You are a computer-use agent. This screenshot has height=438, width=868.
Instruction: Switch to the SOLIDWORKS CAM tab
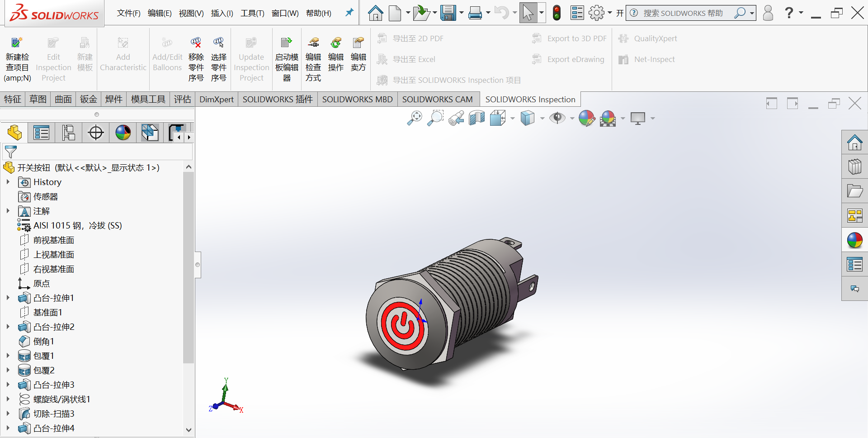point(437,99)
